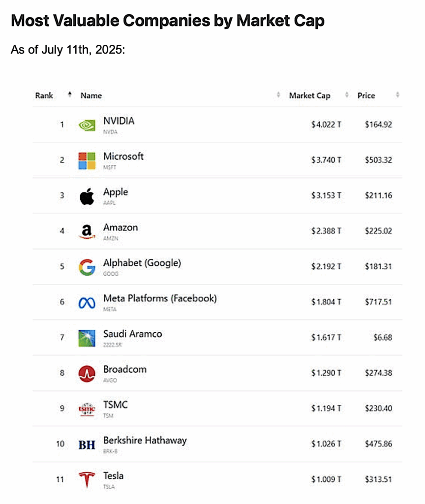The width and height of the screenshot is (425, 504).
Task: Click the Amazon 'a' logo
Action: pyautogui.click(x=87, y=231)
